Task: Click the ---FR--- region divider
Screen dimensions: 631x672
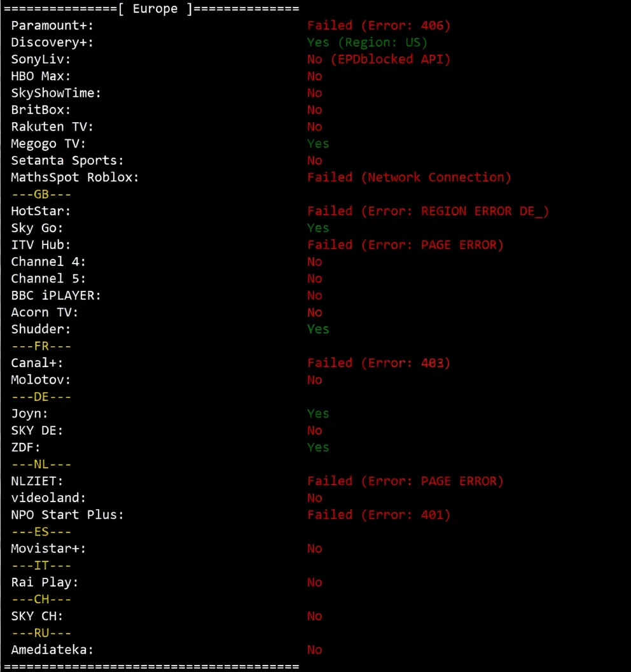Action: 41,346
